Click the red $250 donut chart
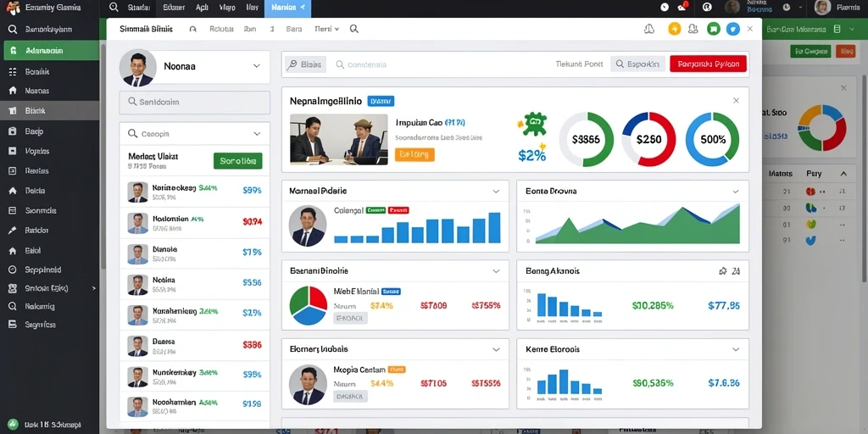 point(648,140)
